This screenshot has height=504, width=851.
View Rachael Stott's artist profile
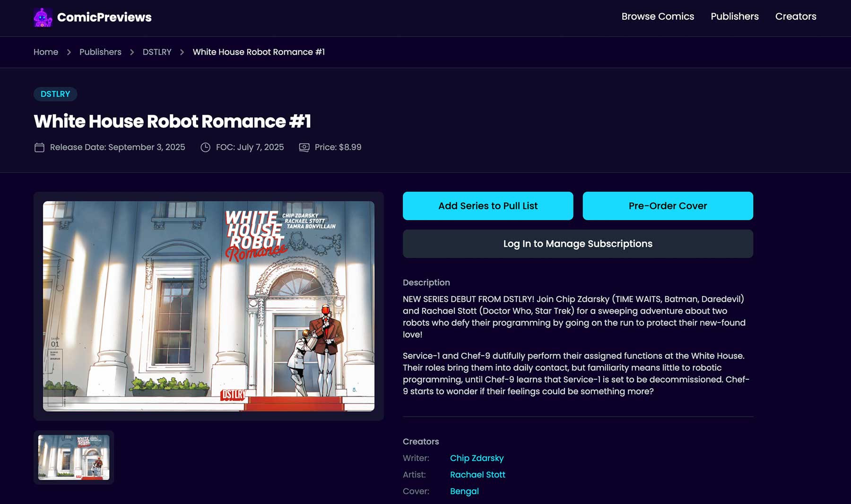478,474
